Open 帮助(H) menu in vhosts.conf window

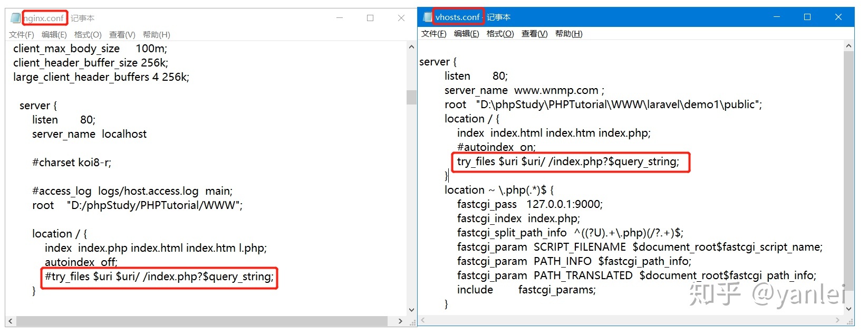(x=569, y=34)
